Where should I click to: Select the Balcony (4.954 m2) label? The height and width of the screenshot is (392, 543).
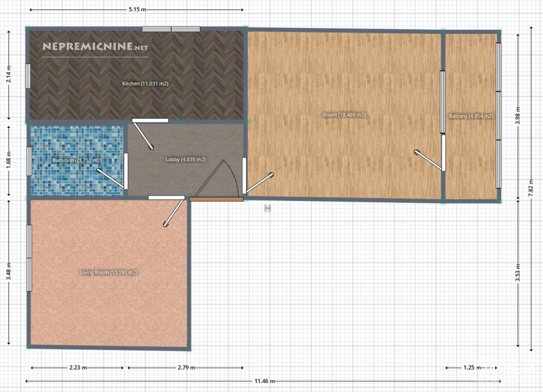click(471, 116)
